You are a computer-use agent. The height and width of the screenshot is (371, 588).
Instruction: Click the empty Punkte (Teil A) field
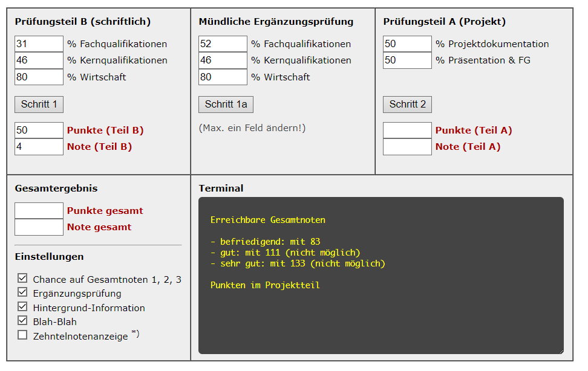[x=407, y=131]
